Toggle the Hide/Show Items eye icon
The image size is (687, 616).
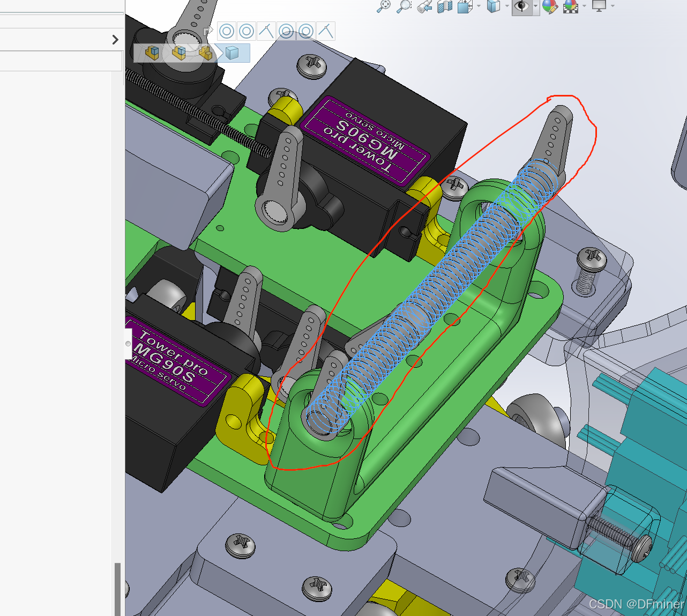click(x=521, y=6)
